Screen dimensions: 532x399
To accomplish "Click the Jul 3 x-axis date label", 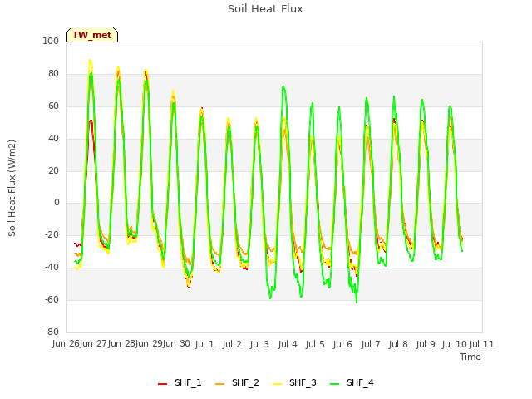I will coord(259,344).
